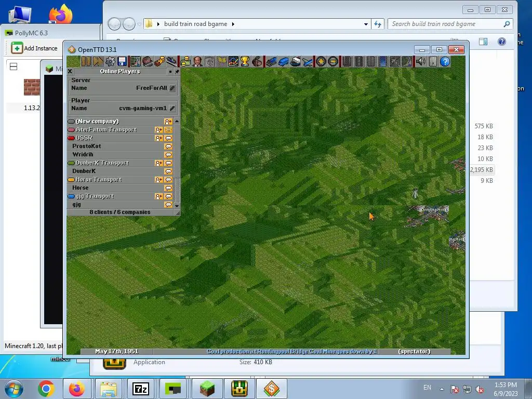This screenshot has height=399, width=532.
Task: Click the player list scroll down arrow
Action: point(177,206)
